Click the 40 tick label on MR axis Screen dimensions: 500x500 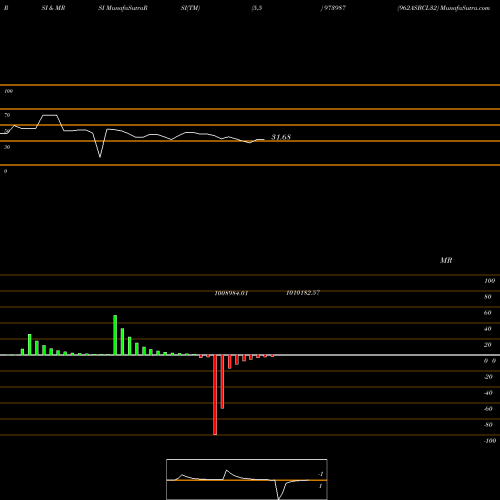pos(487,329)
